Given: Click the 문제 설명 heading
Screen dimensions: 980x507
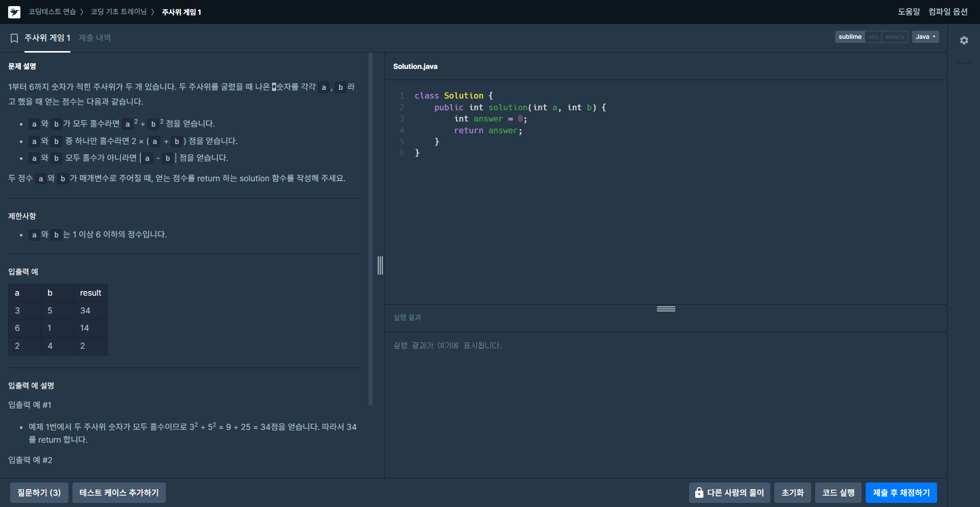Looking at the screenshot, I should [x=22, y=66].
